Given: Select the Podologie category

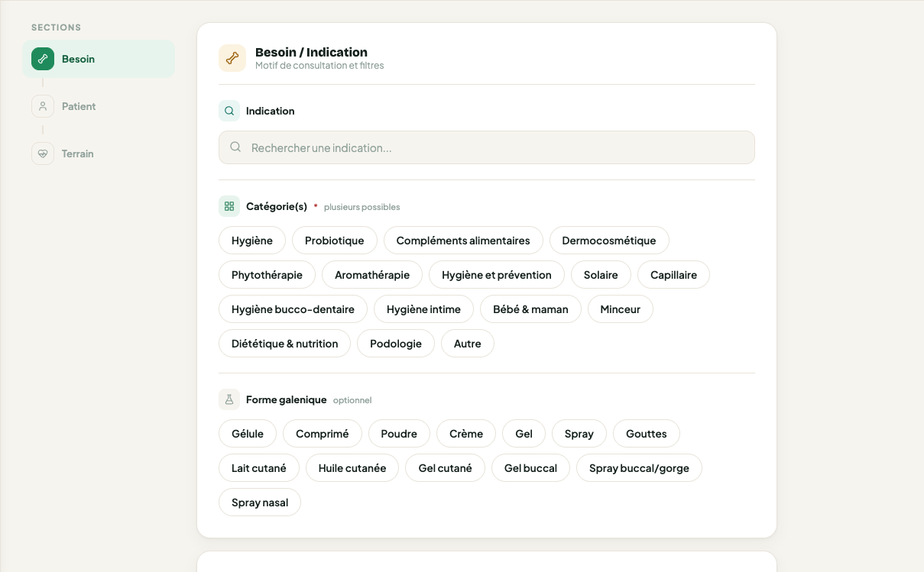Looking at the screenshot, I should click(396, 344).
